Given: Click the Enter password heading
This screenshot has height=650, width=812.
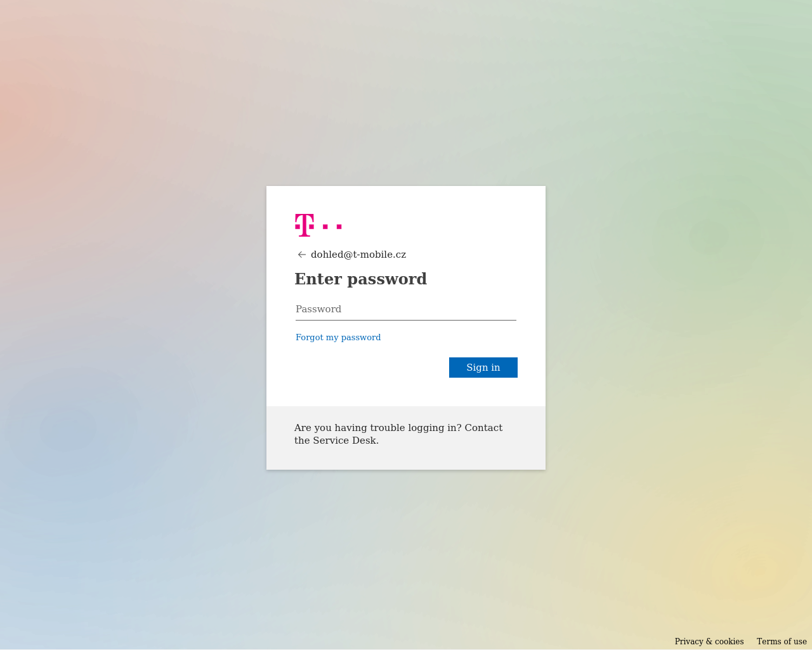Looking at the screenshot, I should pyautogui.click(x=360, y=279).
